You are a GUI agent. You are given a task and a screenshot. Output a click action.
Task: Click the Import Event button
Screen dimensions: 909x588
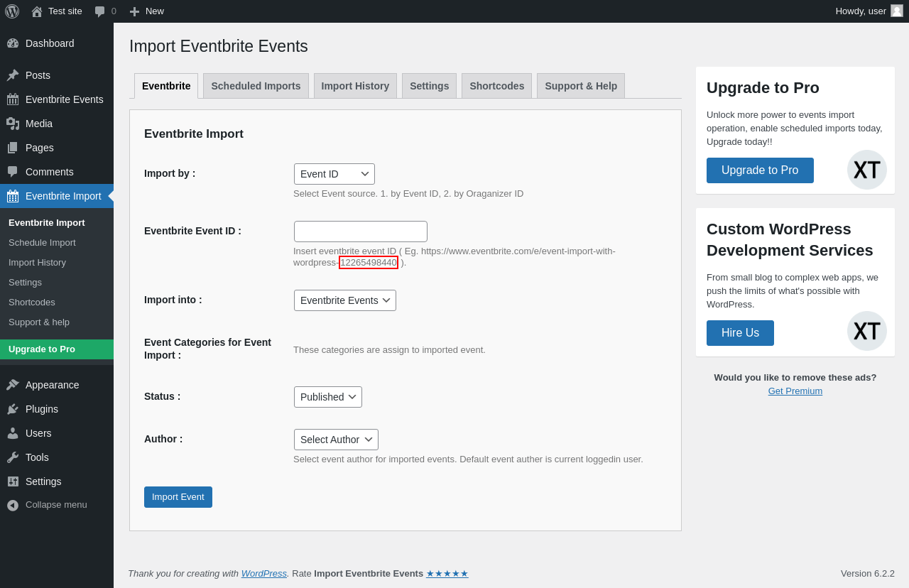[x=178, y=497]
